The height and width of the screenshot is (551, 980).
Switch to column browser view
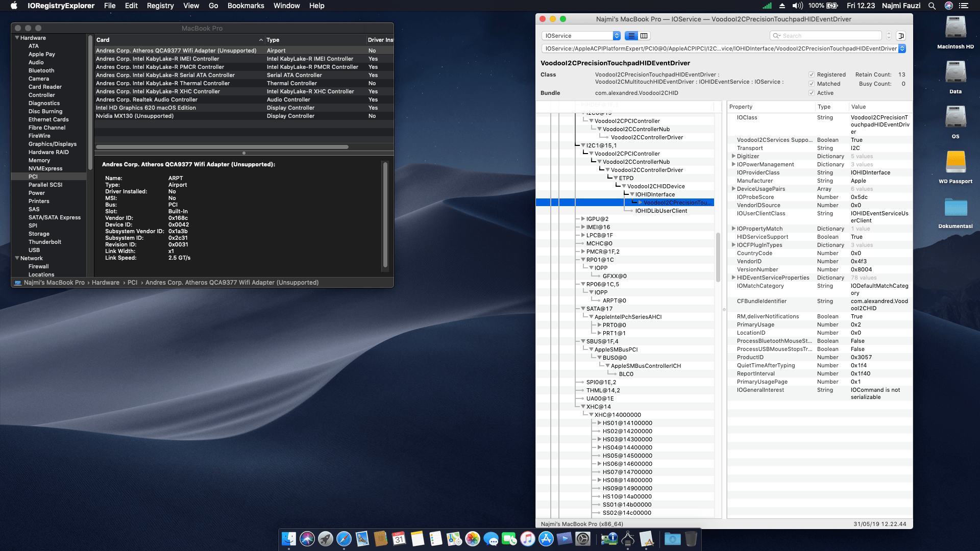click(644, 36)
